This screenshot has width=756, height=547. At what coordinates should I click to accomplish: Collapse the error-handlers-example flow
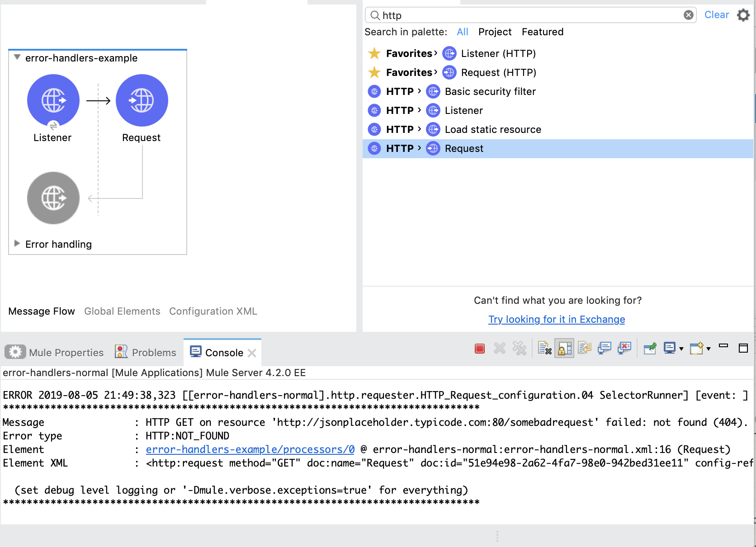click(x=17, y=57)
